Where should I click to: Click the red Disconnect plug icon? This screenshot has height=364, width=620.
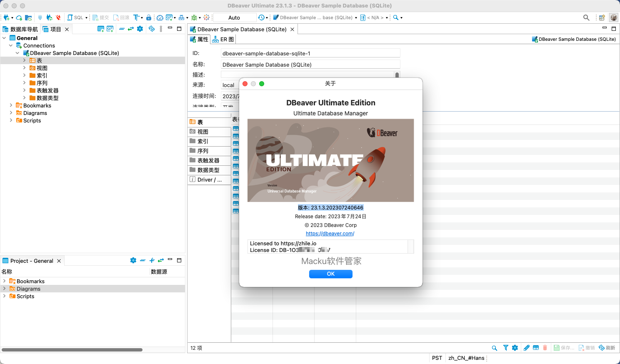pyautogui.click(x=58, y=17)
